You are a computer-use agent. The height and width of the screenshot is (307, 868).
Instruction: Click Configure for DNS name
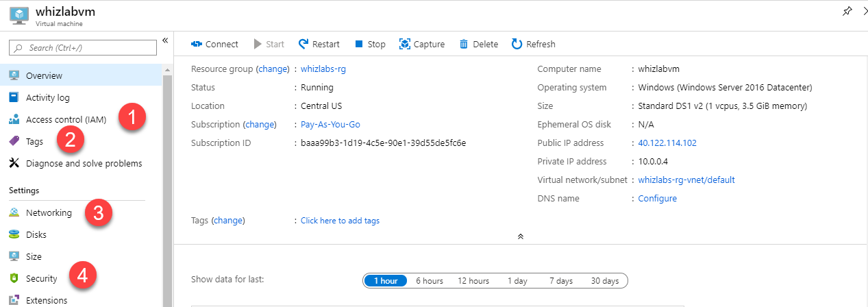coord(657,198)
